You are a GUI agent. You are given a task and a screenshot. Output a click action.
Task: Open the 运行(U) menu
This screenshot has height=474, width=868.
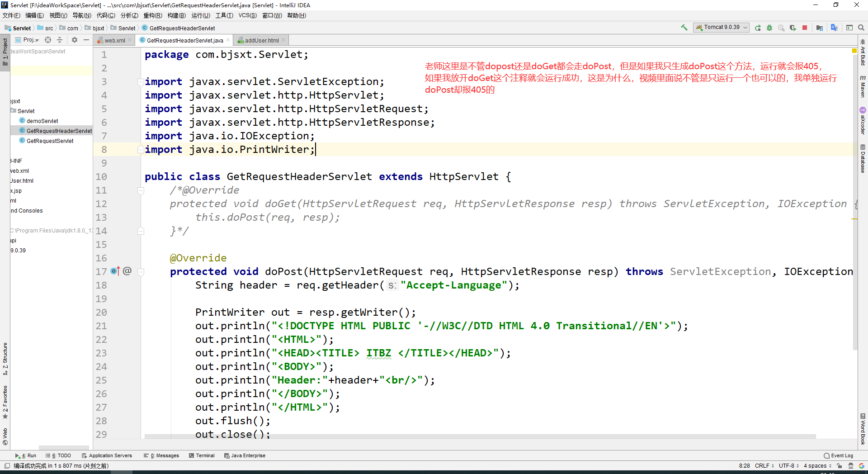coord(201,15)
